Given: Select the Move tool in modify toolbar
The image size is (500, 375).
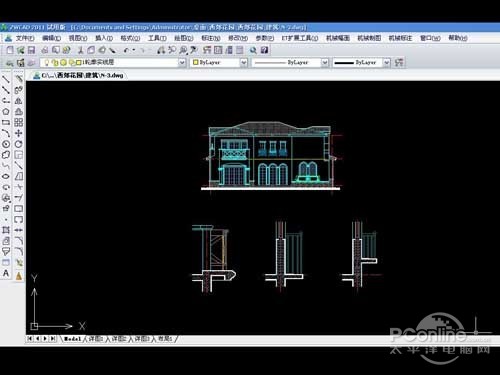Looking at the screenshot, I should click(x=19, y=133).
